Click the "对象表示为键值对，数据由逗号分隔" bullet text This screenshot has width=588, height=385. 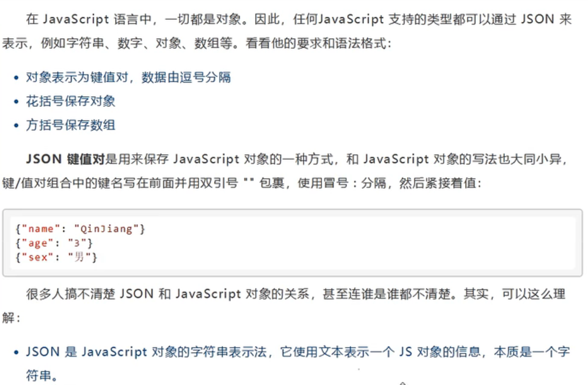tap(128, 77)
